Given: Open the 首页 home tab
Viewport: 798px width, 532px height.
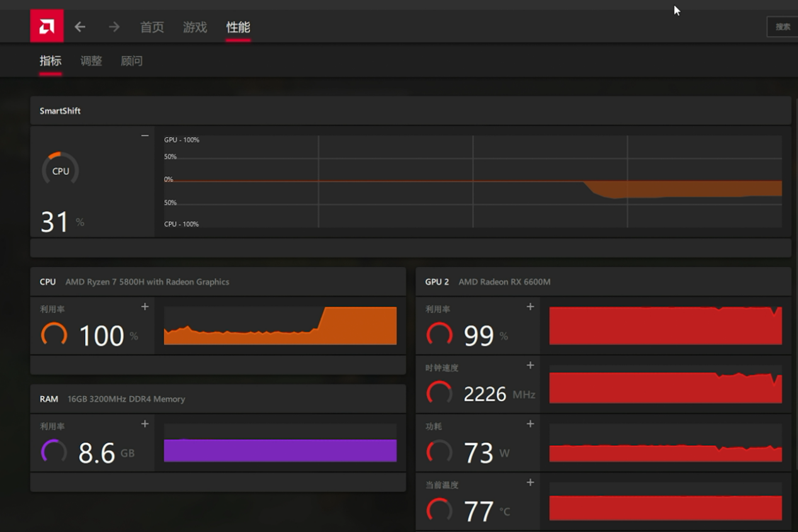Looking at the screenshot, I should click(x=152, y=27).
